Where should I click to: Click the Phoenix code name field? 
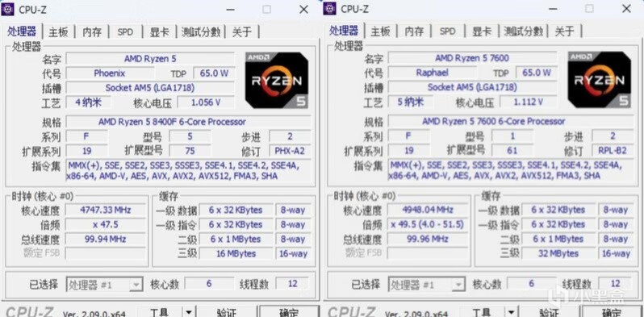(110, 73)
